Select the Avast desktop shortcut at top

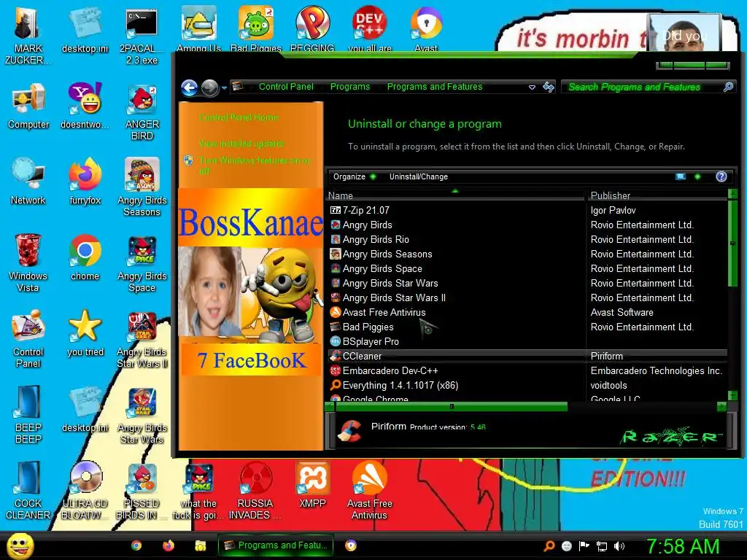click(426, 28)
